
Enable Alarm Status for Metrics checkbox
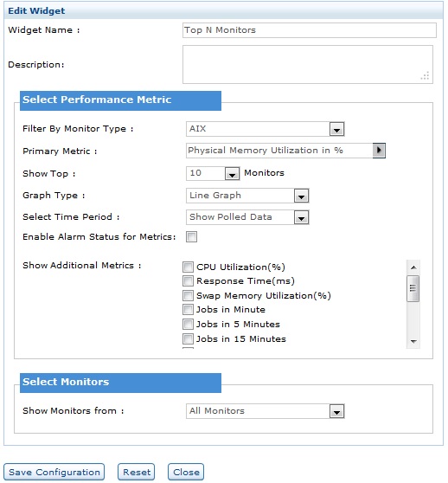pyautogui.click(x=191, y=237)
